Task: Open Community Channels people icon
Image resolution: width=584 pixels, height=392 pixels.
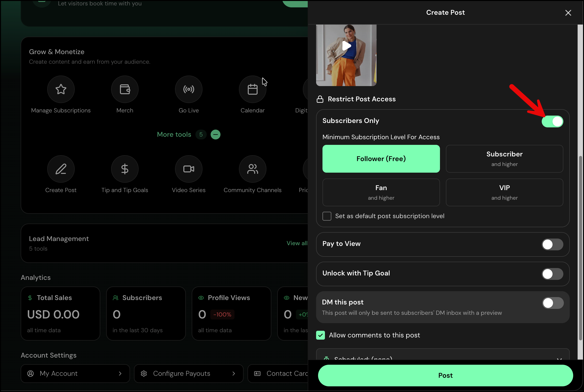Action: pyautogui.click(x=252, y=169)
